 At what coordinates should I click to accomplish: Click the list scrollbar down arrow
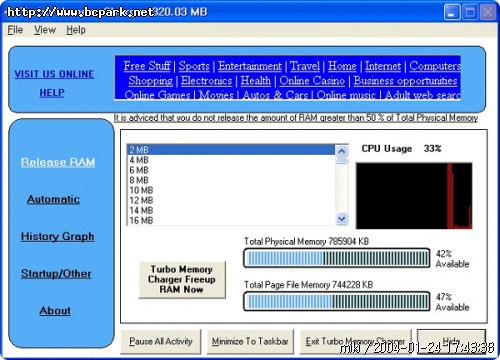tap(342, 219)
